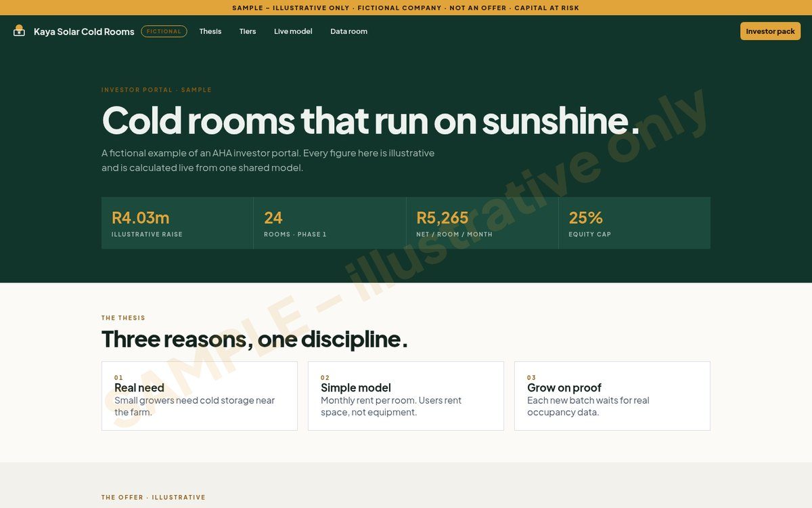Image resolution: width=812 pixels, height=508 pixels.
Task: Click 'Small growers need cold storage' text
Action: (x=195, y=406)
